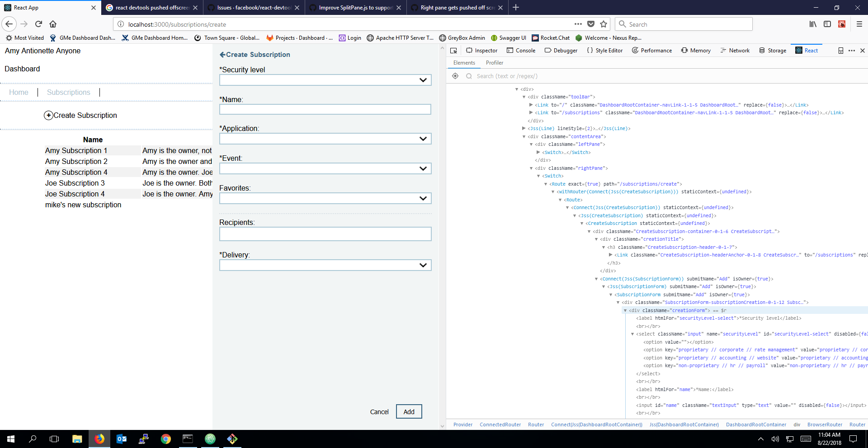
Task: Open the Favorites dropdown
Action: point(325,198)
